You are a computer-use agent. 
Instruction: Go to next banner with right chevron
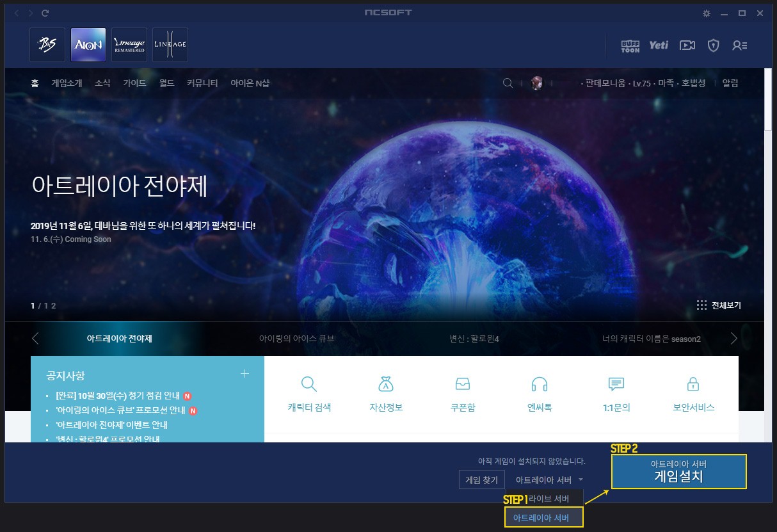[x=733, y=339]
